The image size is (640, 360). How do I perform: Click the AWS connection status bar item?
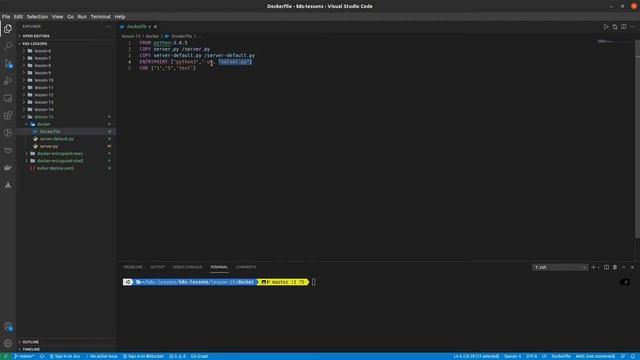[x=595, y=356]
